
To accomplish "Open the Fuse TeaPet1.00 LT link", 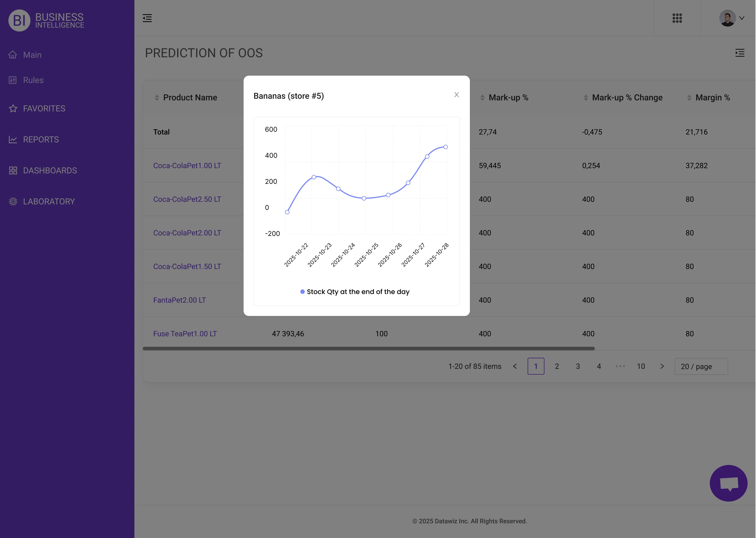I will [185, 334].
